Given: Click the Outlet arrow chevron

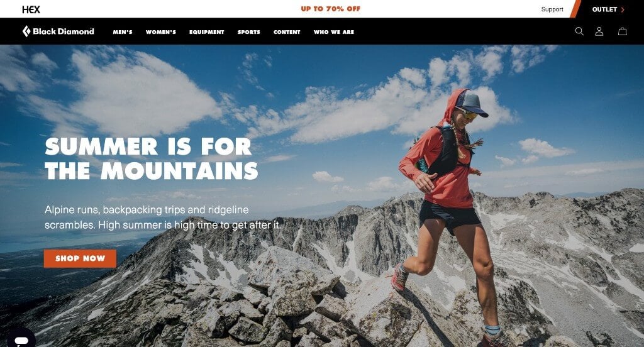Looking at the screenshot, I should click(x=623, y=9).
